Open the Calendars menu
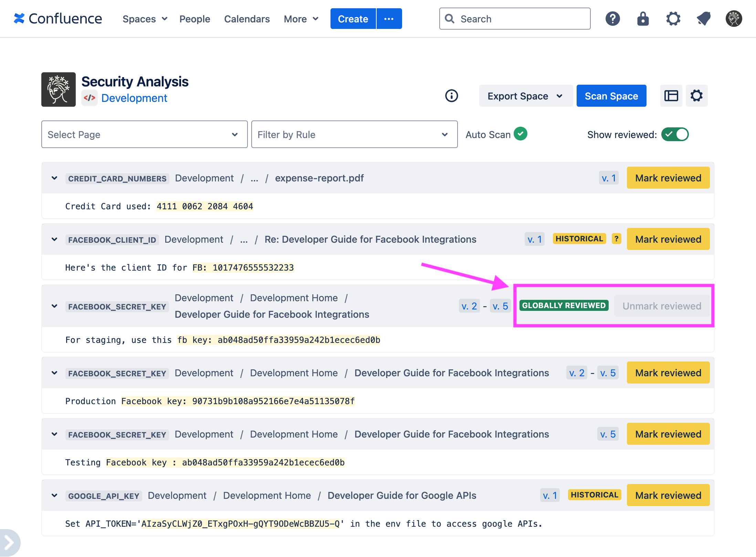The image size is (756, 557). coord(247,19)
